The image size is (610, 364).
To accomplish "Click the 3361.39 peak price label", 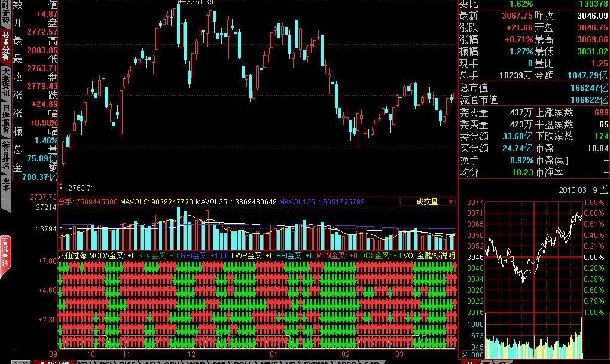I will coord(200,2).
